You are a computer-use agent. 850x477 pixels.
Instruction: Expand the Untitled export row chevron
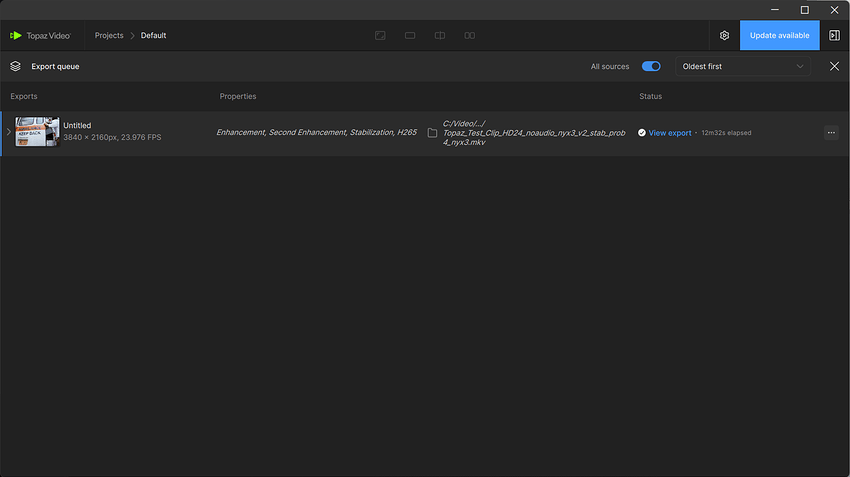pos(8,132)
